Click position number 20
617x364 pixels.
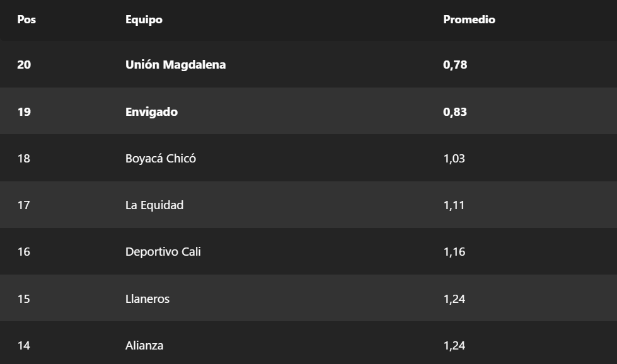click(24, 65)
